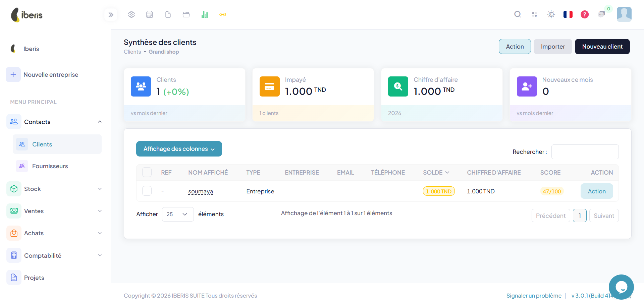644x308 pixels.
Task: Open the settings gear icon in top toolbar
Action: [x=131, y=14]
